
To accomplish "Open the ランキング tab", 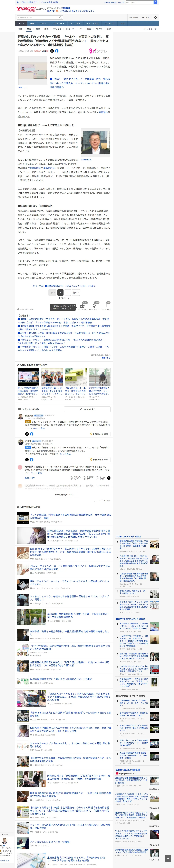I will [x=109, y=24].
